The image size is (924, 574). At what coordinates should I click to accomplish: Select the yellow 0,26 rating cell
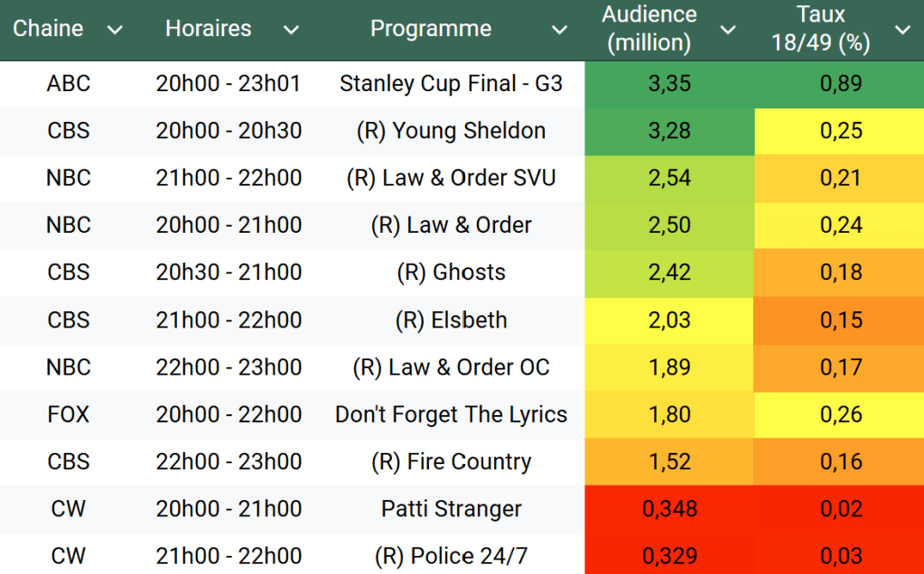pos(840,414)
